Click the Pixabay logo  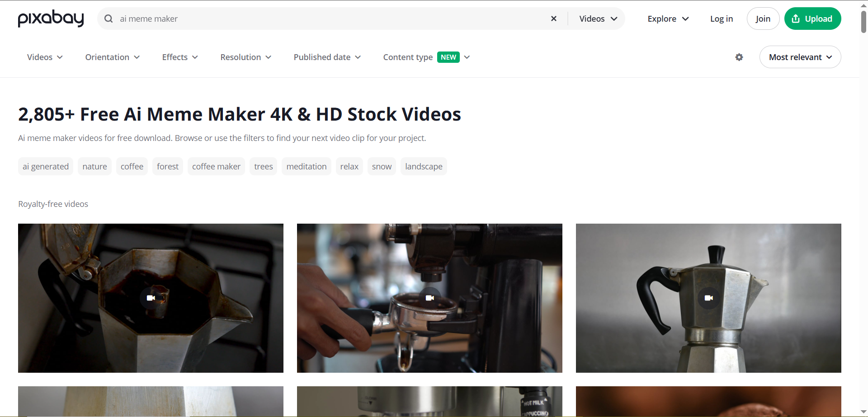point(51,19)
